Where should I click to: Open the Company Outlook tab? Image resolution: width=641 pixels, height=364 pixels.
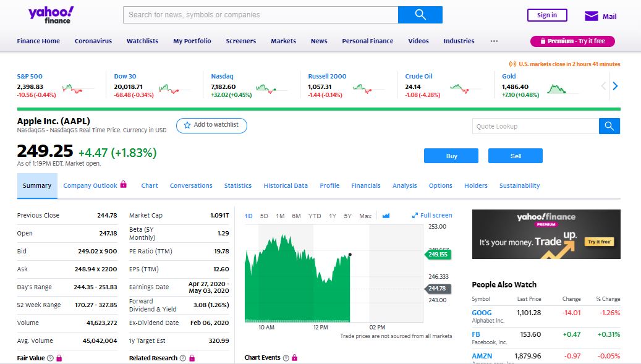point(90,185)
